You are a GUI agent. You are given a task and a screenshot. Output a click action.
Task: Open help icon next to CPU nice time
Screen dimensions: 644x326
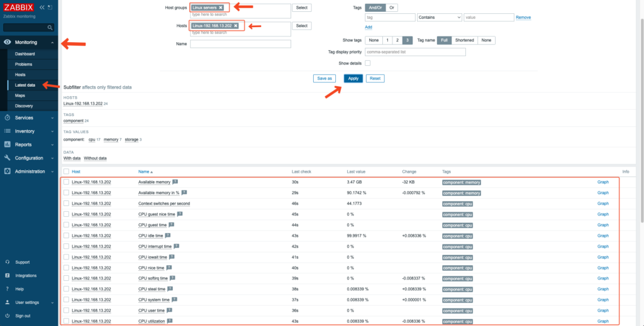(x=169, y=268)
